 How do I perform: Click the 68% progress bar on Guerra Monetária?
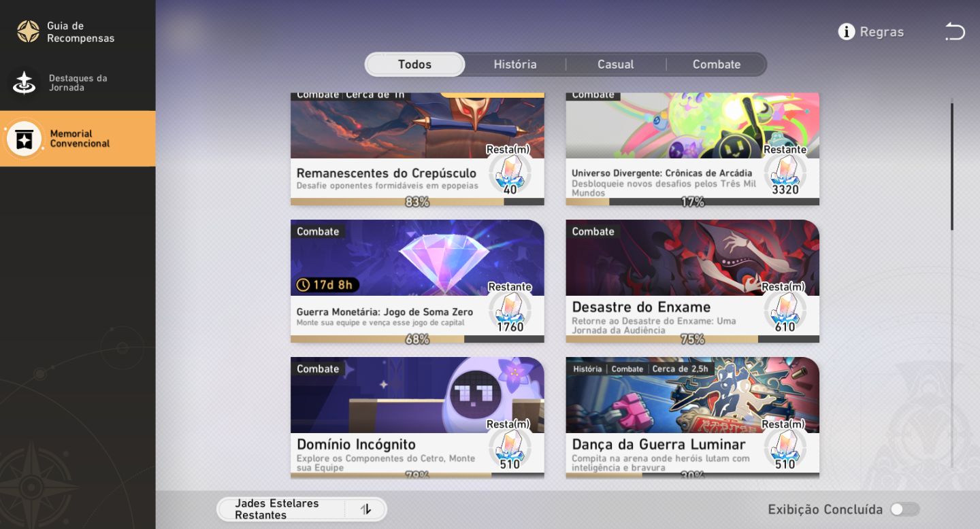[x=417, y=339]
